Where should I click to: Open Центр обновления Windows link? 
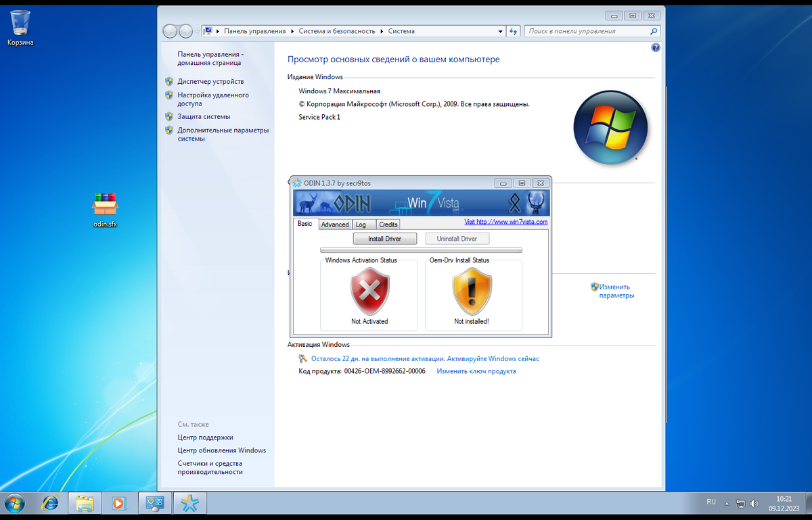[x=222, y=450]
